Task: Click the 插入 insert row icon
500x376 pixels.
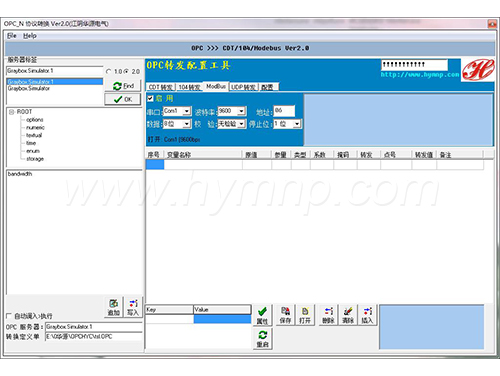Action: tap(367, 315)
